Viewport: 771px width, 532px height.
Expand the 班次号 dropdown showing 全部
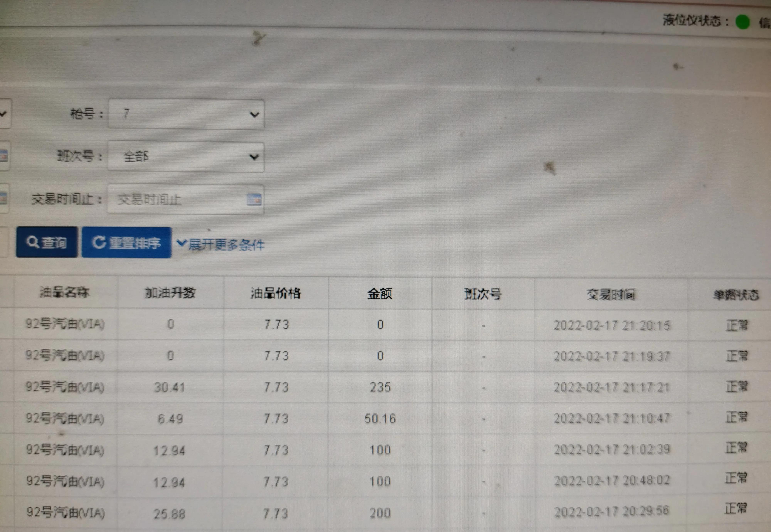(186, 157)
